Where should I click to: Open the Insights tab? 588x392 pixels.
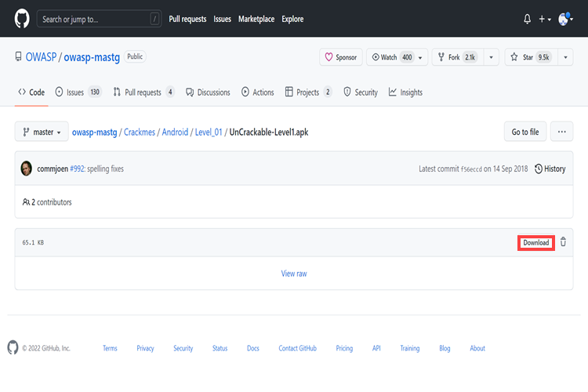click(405, 92)
